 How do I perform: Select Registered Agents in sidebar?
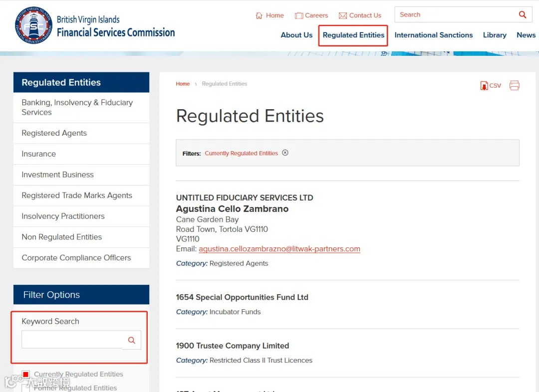(81, 133)
